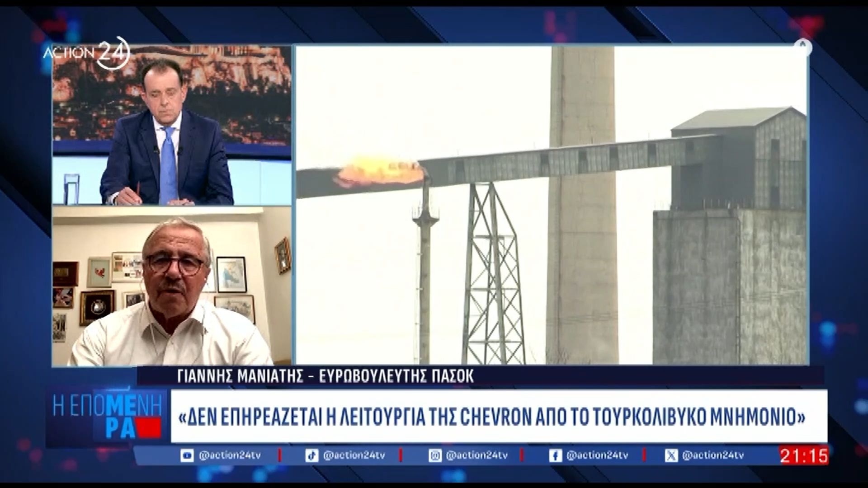The width and height of the screenshot is (868, 488).
Task: Click the Facebook icon in bottom bar
Action: 555,455
